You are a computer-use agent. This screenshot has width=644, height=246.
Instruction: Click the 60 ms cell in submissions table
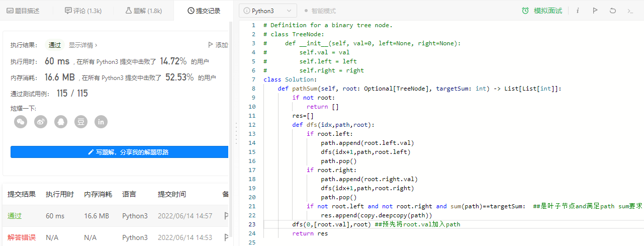click(x=55, y=216)
